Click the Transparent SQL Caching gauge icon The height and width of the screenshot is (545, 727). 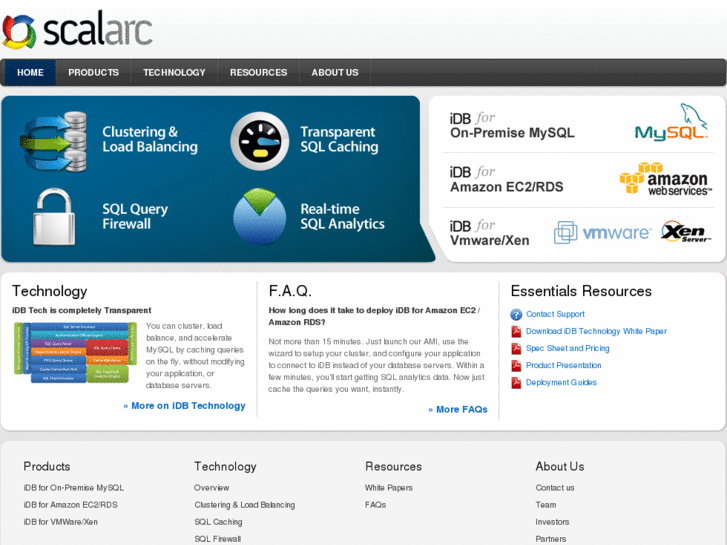[260, 141]
